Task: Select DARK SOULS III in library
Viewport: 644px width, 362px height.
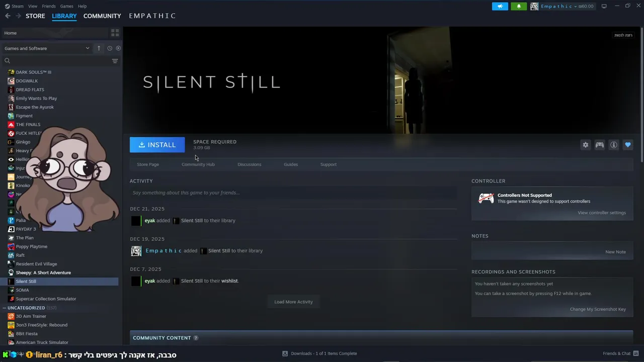Action: 33,72
